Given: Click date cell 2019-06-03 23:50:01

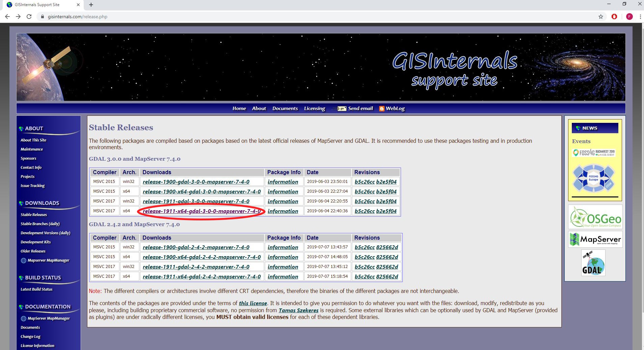Looking at the screenshot, I should (x=327, y=181).
